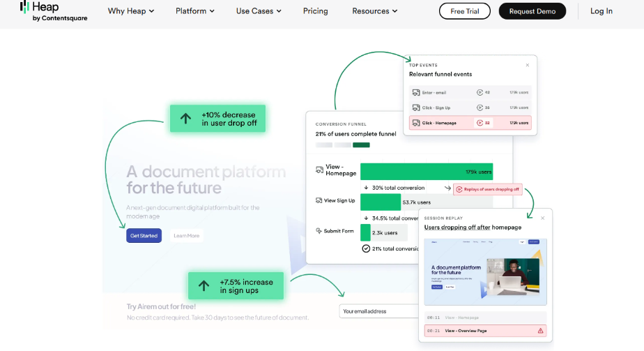Open the session replay video thumbnail
644x351 pixels.
click(x=486, y=271)
